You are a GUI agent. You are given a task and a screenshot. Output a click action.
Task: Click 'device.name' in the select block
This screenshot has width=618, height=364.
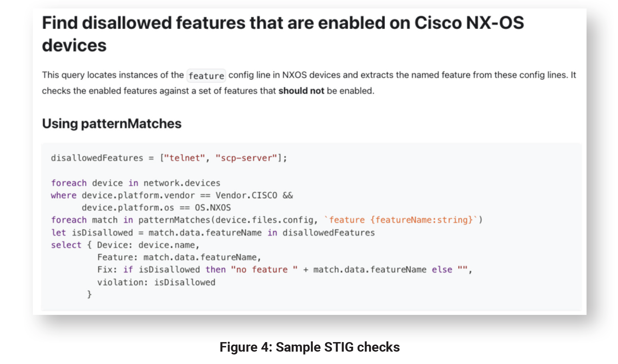[x=166, y=245]
